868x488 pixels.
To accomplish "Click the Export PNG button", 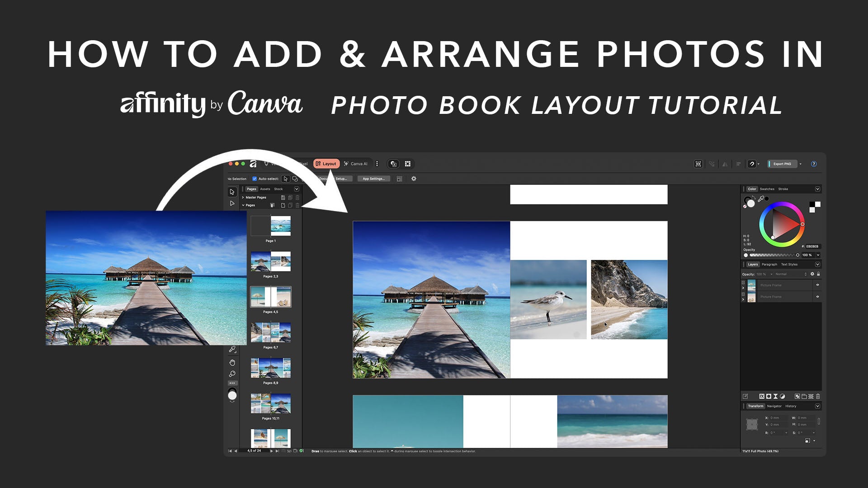I will pyautogui.click(x=782, y=164).
